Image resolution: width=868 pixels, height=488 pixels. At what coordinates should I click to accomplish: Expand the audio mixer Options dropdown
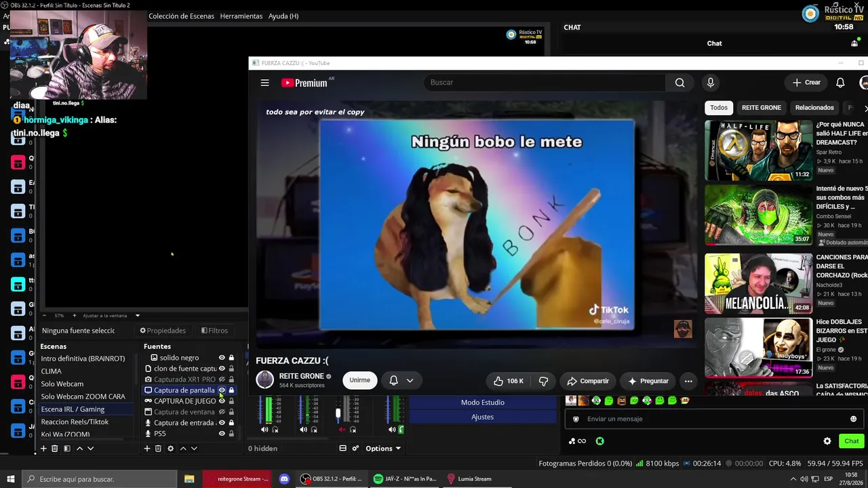[x=383, y=449]
